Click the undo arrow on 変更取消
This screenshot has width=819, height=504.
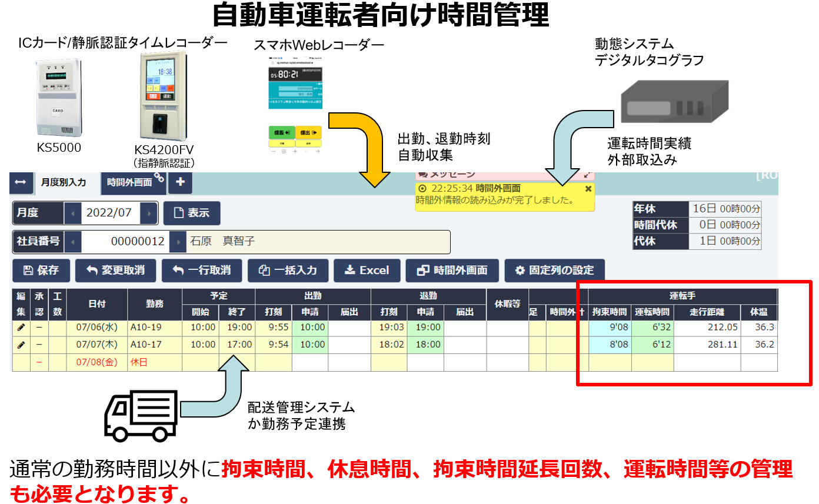91,271
